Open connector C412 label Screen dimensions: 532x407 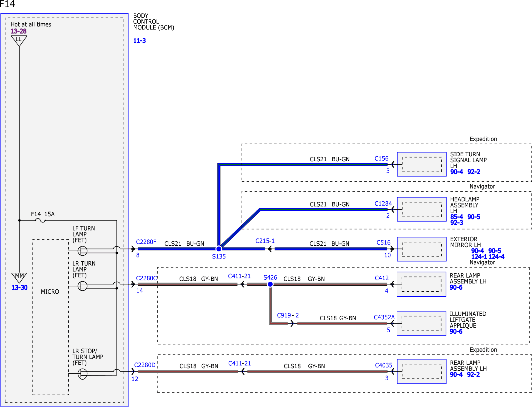point(382,278)
